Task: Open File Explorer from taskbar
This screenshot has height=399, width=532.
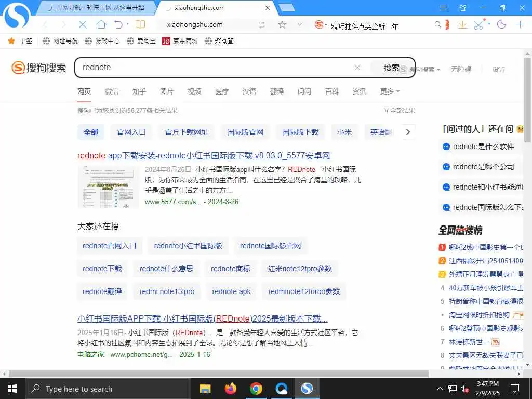Action: [205, 389]
